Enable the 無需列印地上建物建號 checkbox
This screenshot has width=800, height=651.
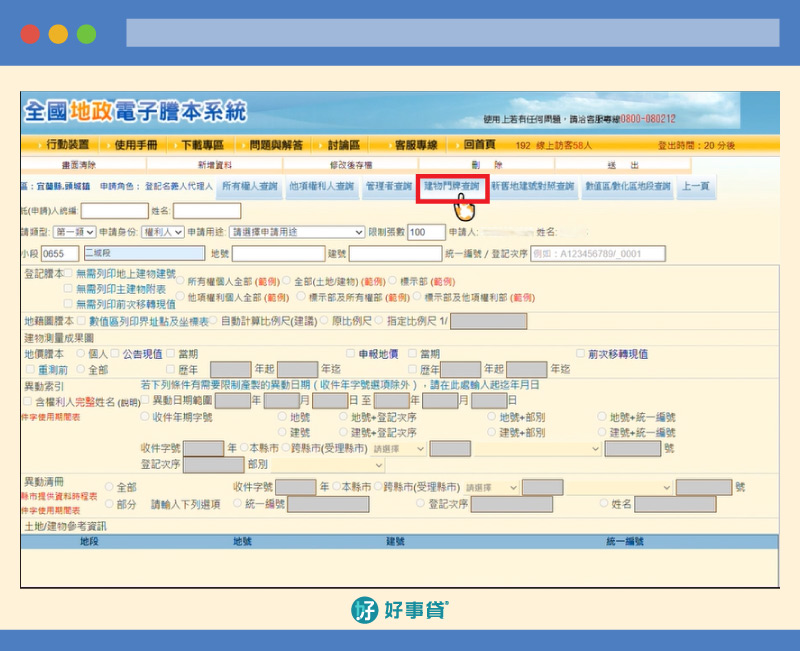pos(68,273)
